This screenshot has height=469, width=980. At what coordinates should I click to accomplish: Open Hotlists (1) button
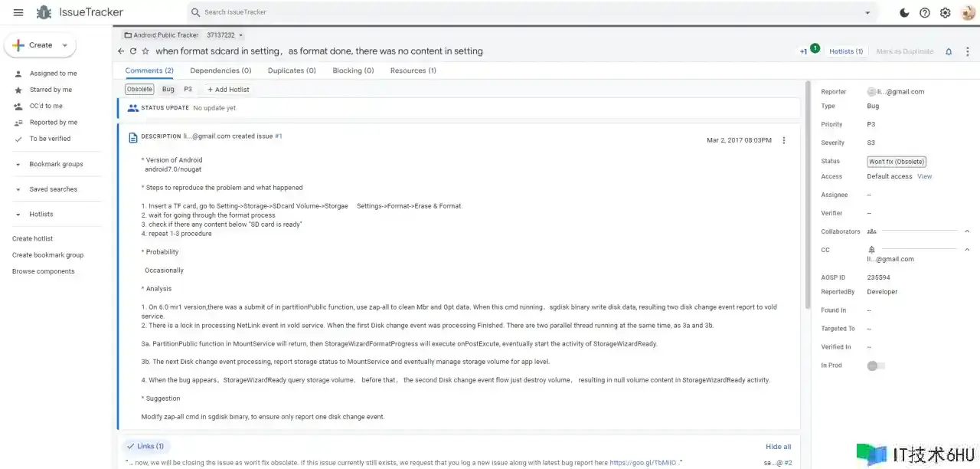(846, 51)
